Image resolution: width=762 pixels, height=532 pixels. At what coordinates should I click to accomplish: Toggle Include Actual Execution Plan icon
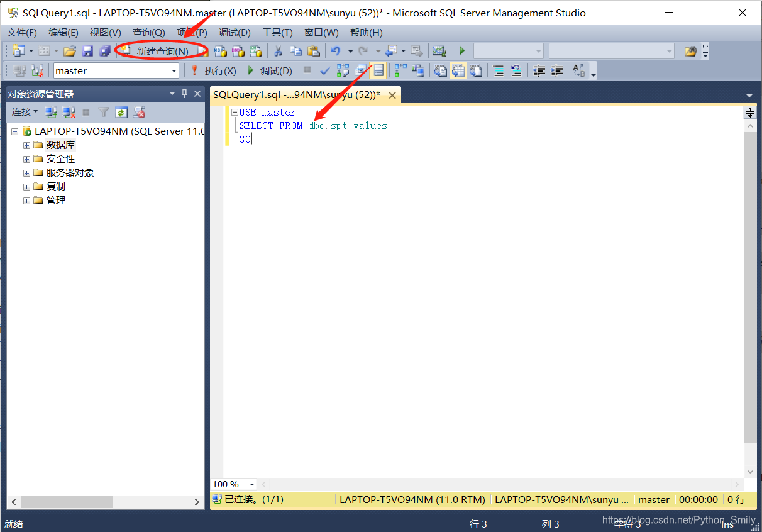400,70
